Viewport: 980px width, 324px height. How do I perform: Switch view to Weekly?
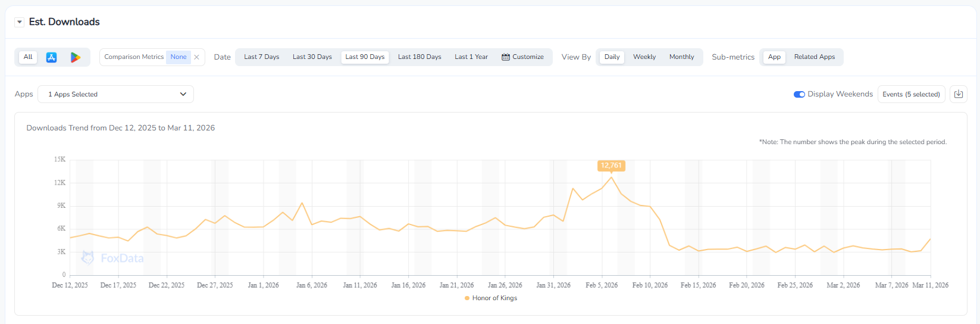coord(644,57)
